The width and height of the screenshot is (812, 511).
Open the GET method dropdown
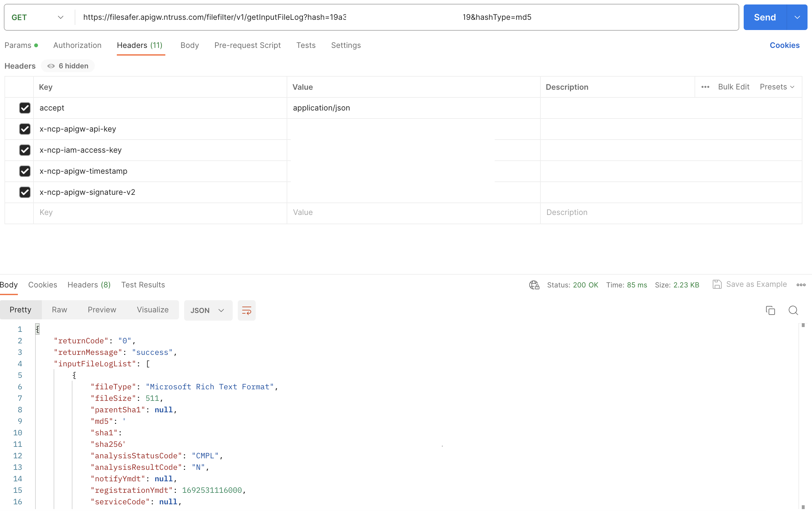pyautogui.click(x=37, y=17)
